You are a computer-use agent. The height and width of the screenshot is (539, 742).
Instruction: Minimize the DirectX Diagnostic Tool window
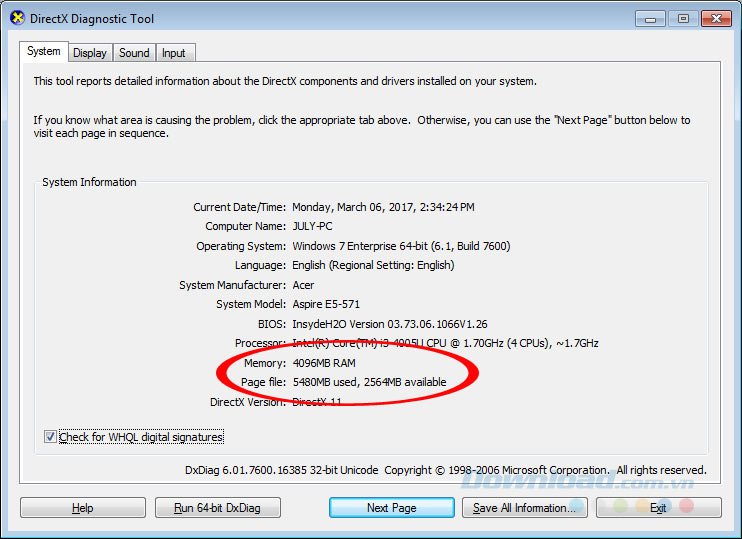tap(650, 19)
